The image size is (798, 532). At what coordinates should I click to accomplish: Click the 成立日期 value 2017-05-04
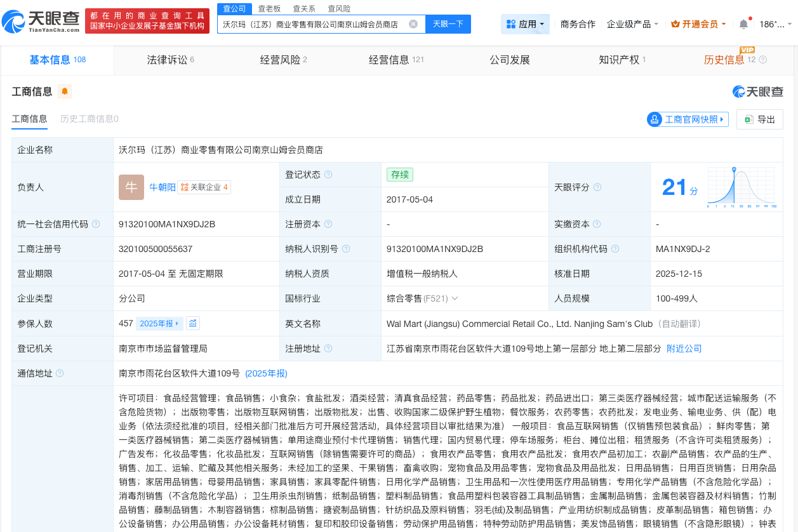tap(410, 199)
